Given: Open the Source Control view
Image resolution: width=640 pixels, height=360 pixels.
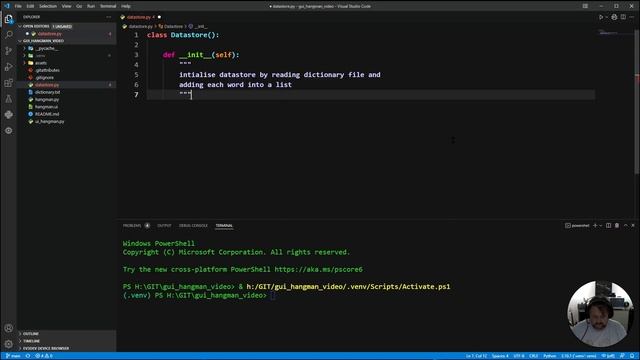Looking at the screenshot, I should (9, 51).
